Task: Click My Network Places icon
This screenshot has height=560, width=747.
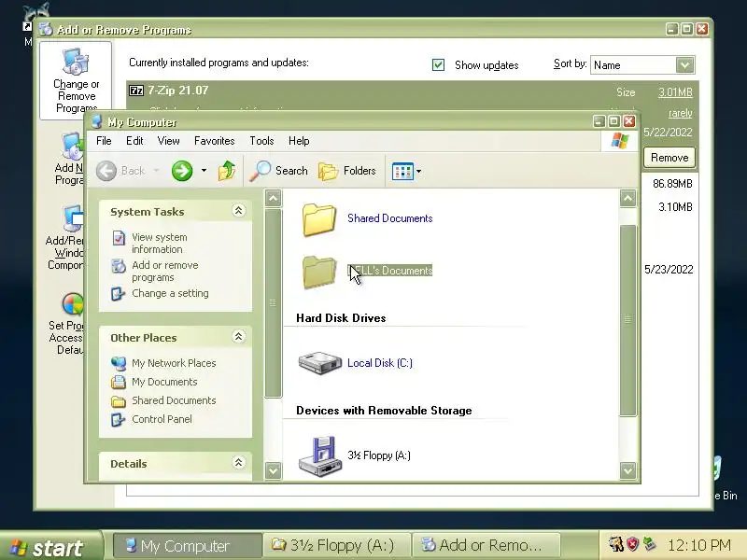Action: click(x=119, y=363)
